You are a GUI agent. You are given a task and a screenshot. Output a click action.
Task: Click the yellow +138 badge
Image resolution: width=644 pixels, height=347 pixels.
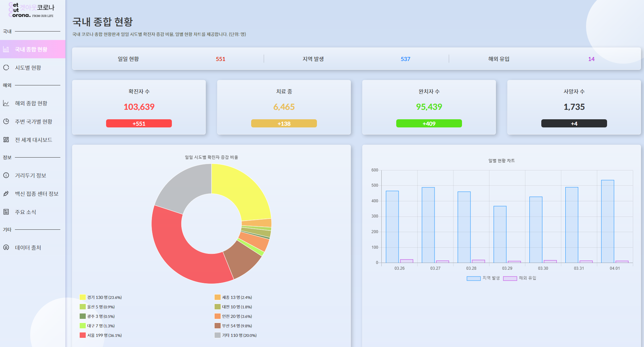[284, 123]
